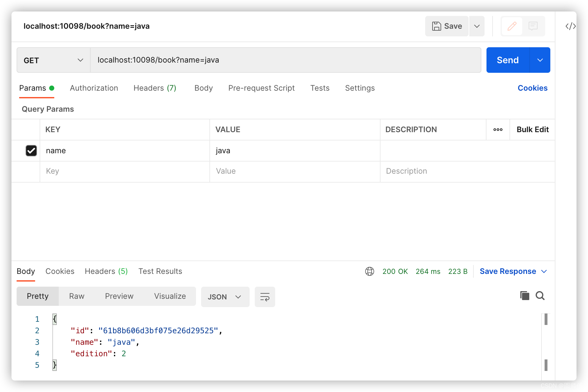This screenshot has height=392, width=588.
Task: Click the name key cell
Action: [x=125, y=151]
